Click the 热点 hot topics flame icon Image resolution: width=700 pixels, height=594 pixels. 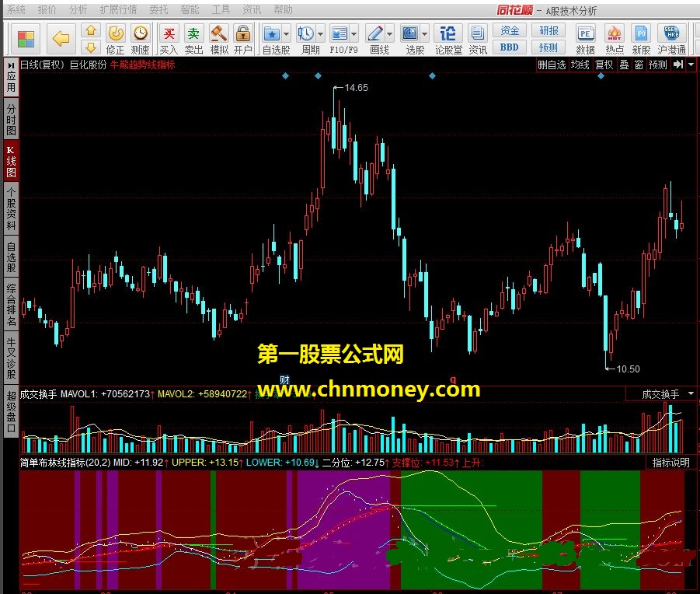[615, 33]
